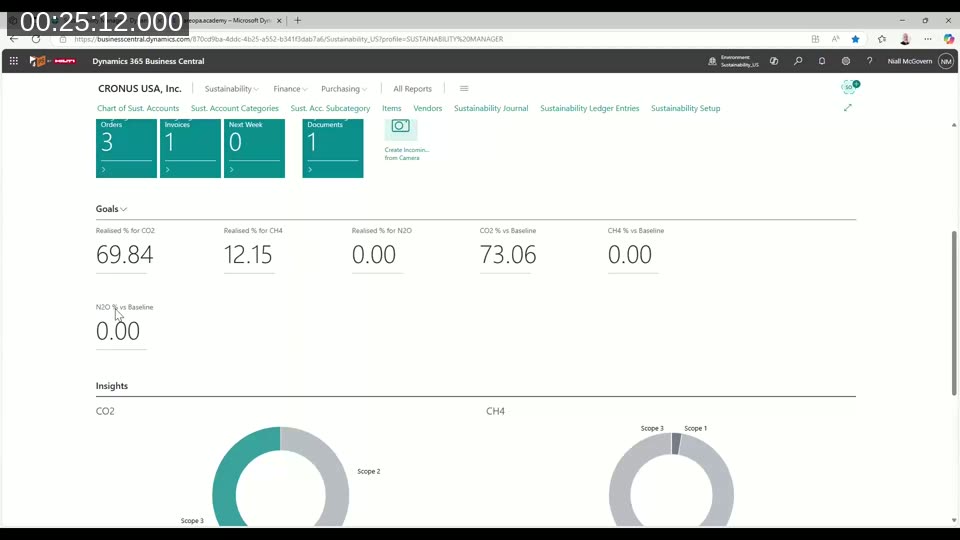The image size is (960, 540).
Task: Click the company logo in the header
Action: 53,61
